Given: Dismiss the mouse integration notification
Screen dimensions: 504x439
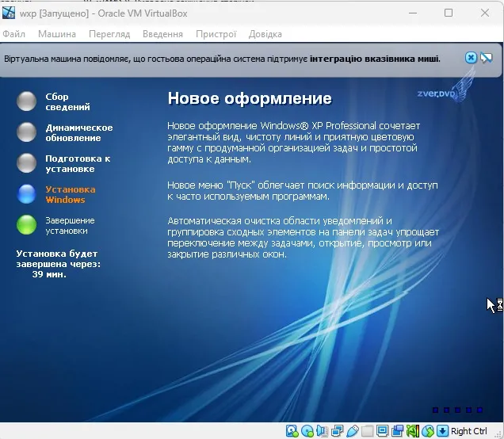Looking at the screenshot, I should tap(471, 58).
